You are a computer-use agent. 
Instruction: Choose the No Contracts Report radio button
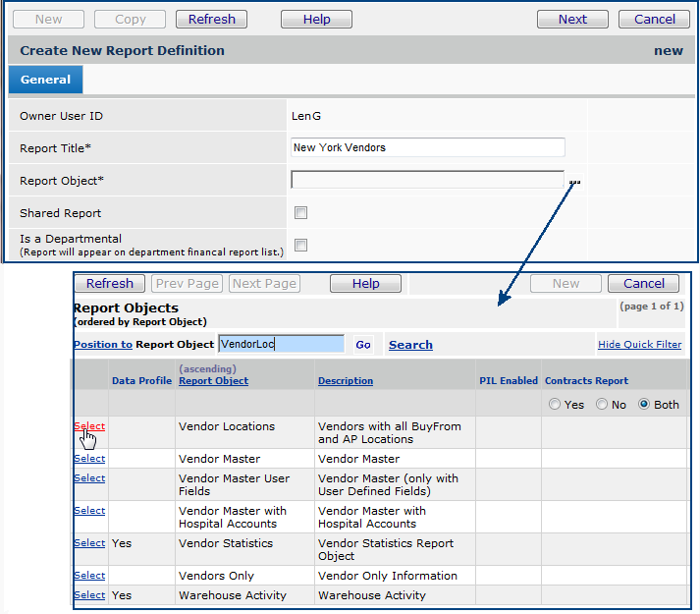(603, 405)
